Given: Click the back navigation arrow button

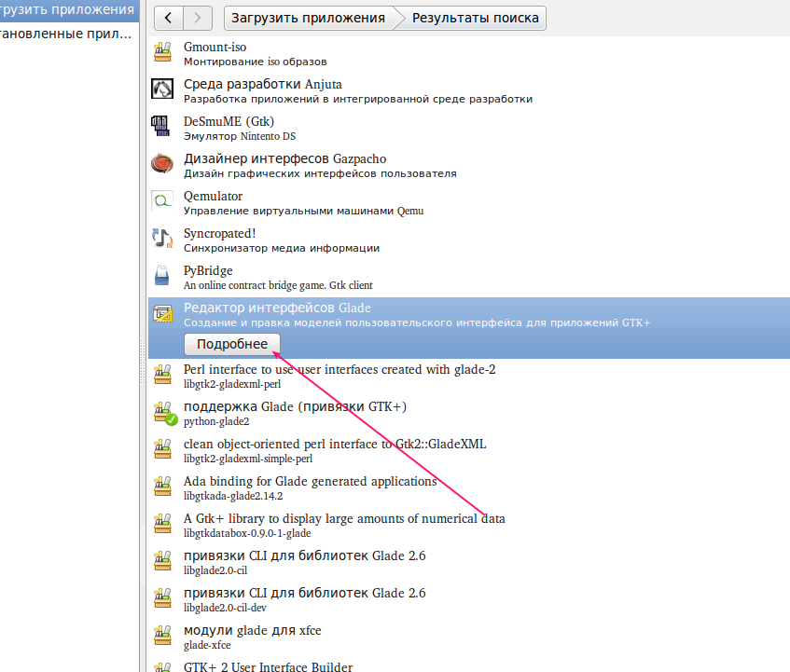Looking at the screenshot, I should (x=169, y=18).
